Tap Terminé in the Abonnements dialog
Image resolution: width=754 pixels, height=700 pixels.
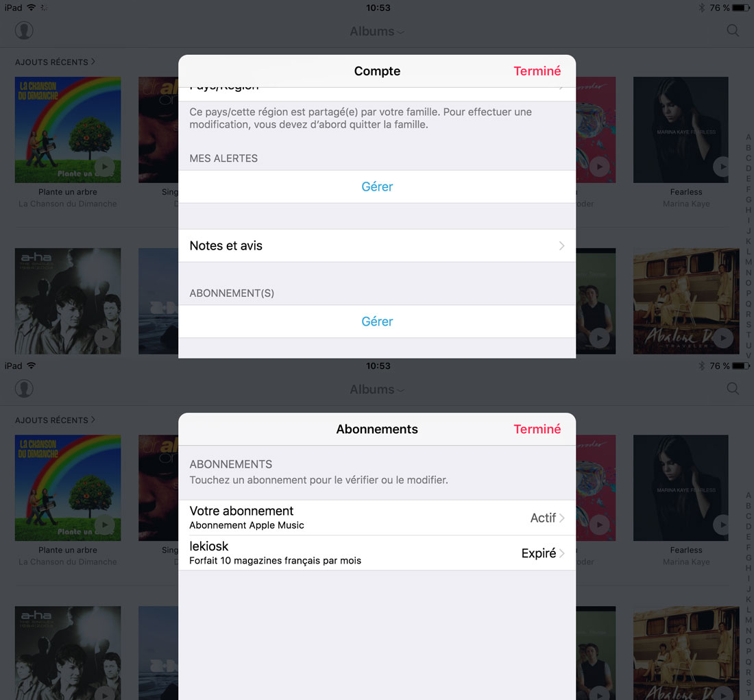[x=537, y=429]
